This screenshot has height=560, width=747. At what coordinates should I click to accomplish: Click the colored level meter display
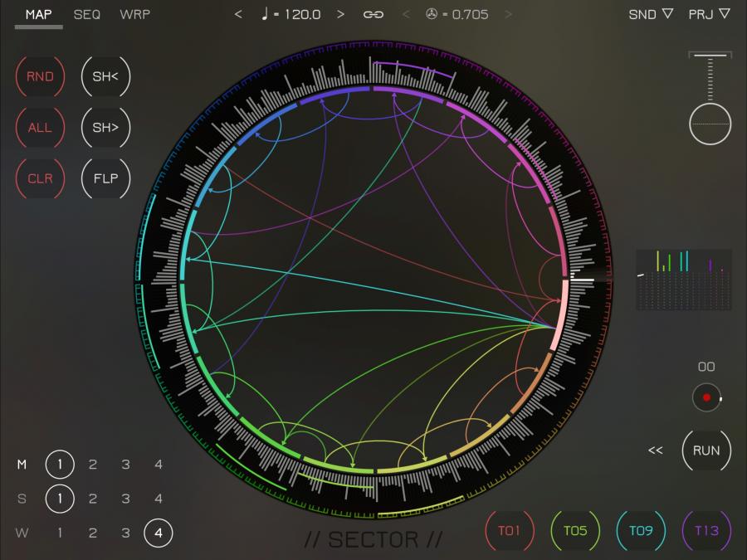[x=684, y=280]
